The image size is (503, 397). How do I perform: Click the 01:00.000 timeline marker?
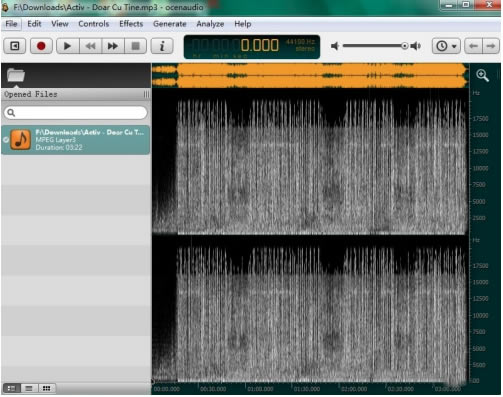260,389
